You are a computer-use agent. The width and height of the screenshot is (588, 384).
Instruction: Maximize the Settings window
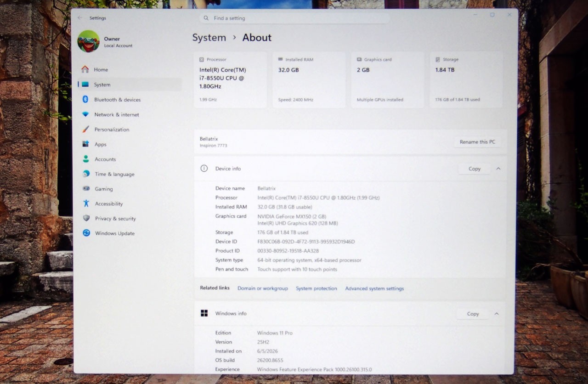(492, 15)
